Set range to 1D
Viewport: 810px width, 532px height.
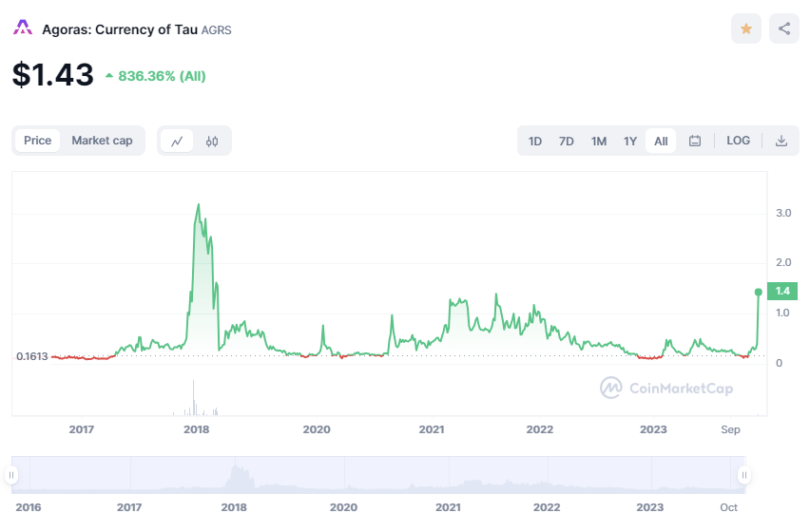(x=534, y=142)
